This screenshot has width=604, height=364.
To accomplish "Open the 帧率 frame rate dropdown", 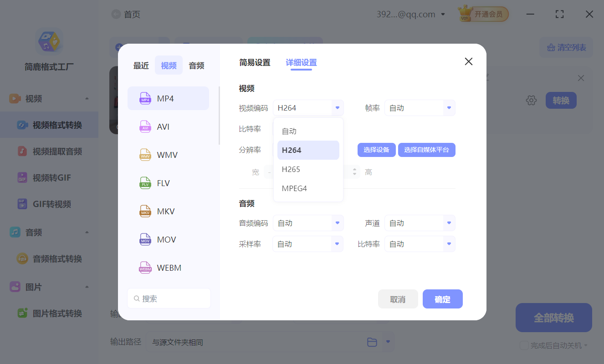I will point(420,108).
